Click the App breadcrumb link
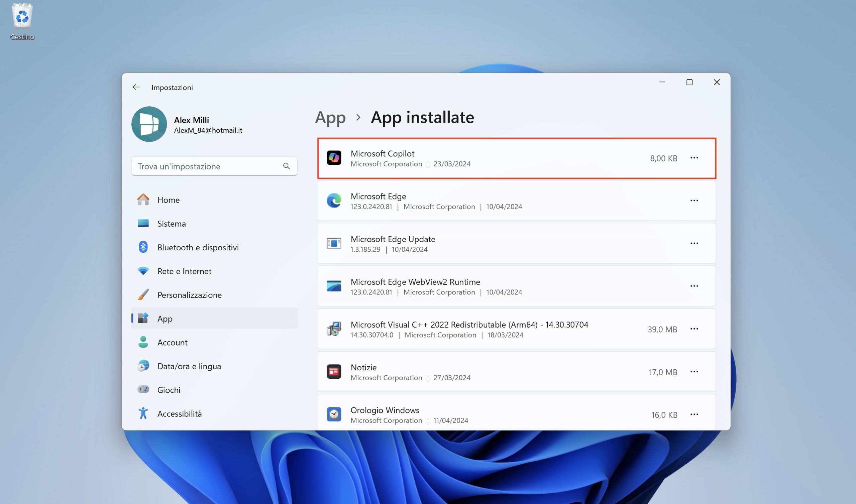 coord(330,118)
